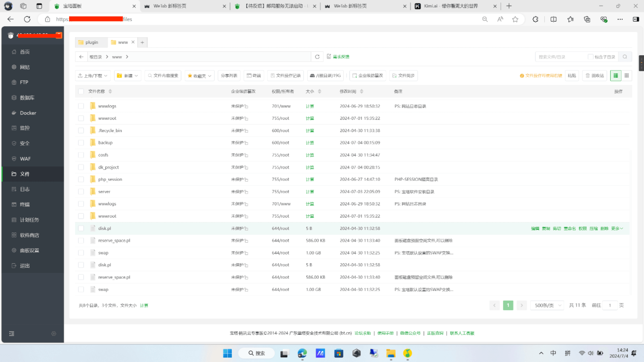This screenshot has height=362, width=644.
Task: Click the small settings icon at sidebar bottom
Action: (54, 334)
